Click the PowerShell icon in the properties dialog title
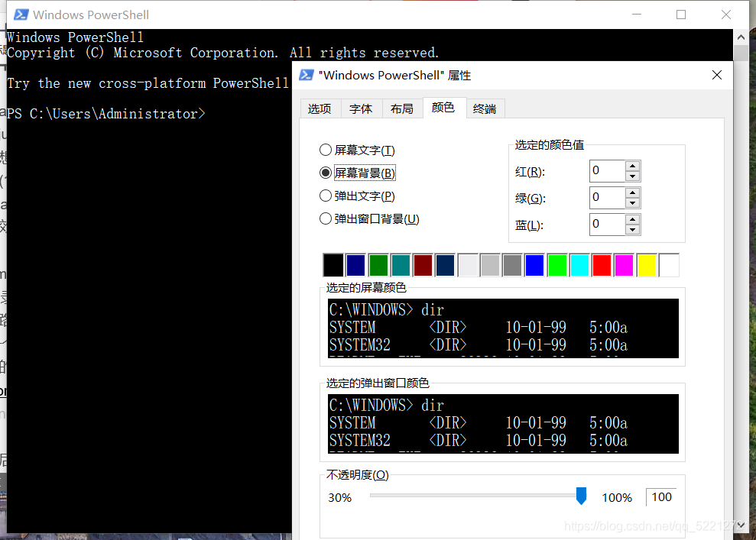756x540 pixels. (306, 74)
